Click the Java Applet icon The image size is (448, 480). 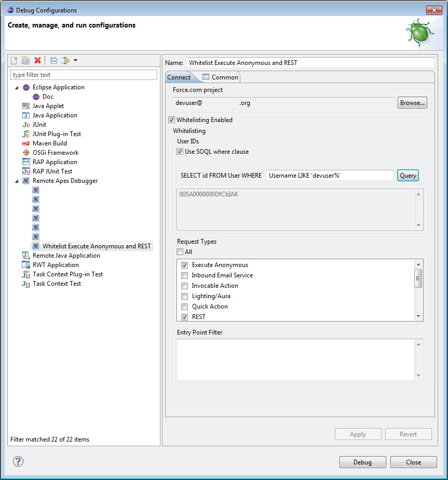click(26, 106)
